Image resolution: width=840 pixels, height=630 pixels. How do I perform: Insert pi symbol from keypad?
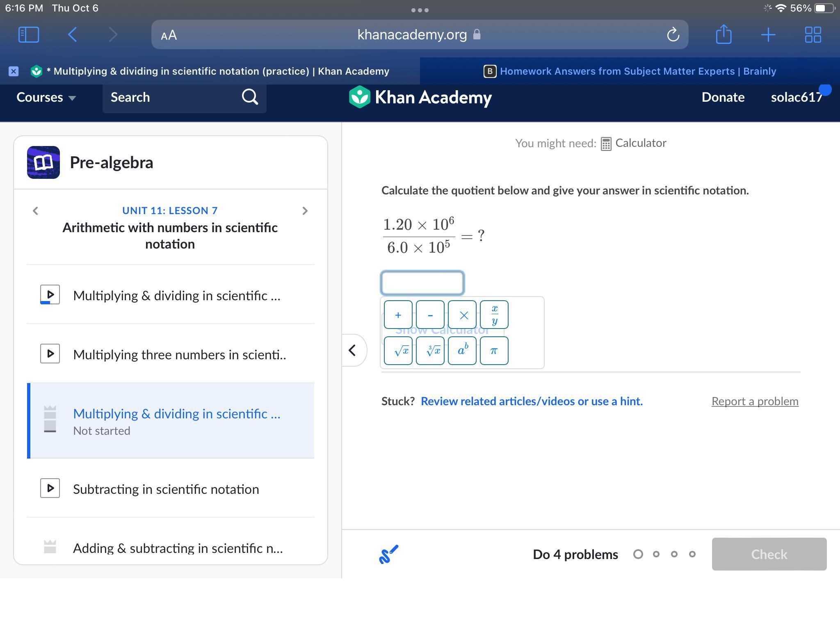[494, 351]
